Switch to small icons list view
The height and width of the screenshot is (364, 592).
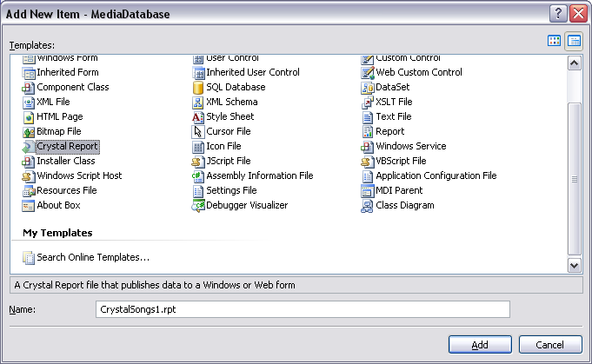click(574, 41)
